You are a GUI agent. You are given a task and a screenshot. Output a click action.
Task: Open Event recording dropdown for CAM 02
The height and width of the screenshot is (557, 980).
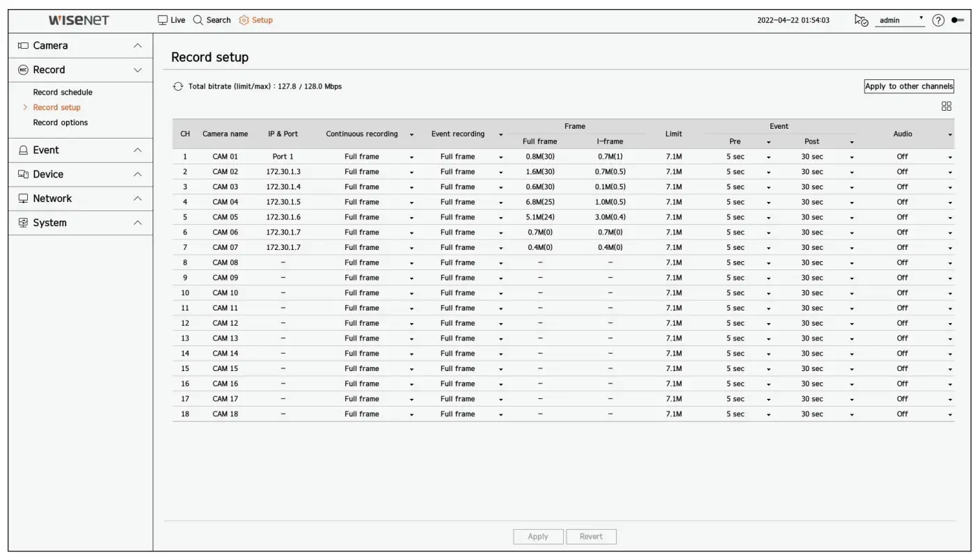[x=500, y=173]
